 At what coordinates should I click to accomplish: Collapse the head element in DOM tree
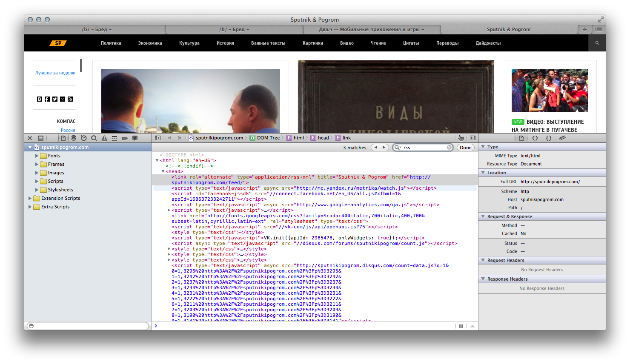163,171
